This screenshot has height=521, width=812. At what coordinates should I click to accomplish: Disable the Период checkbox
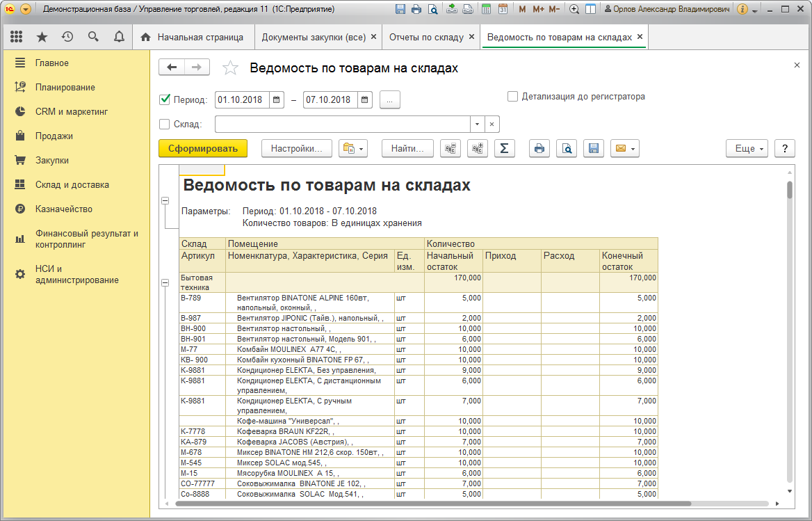coord(164,99)
